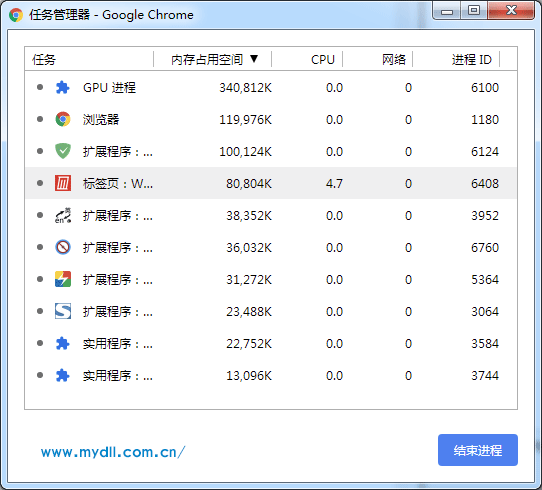Viewport: 542px width, 490px height.
Task: Select extension task name in row 6760
Action: pos(118,247)
